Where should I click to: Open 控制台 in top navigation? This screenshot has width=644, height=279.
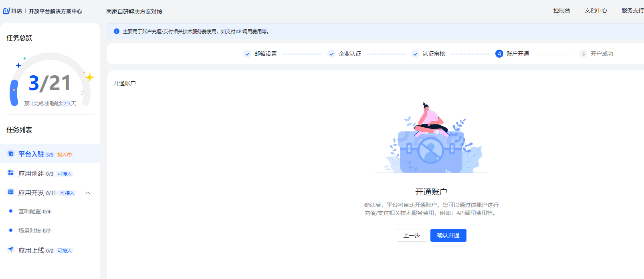(561, 10)
